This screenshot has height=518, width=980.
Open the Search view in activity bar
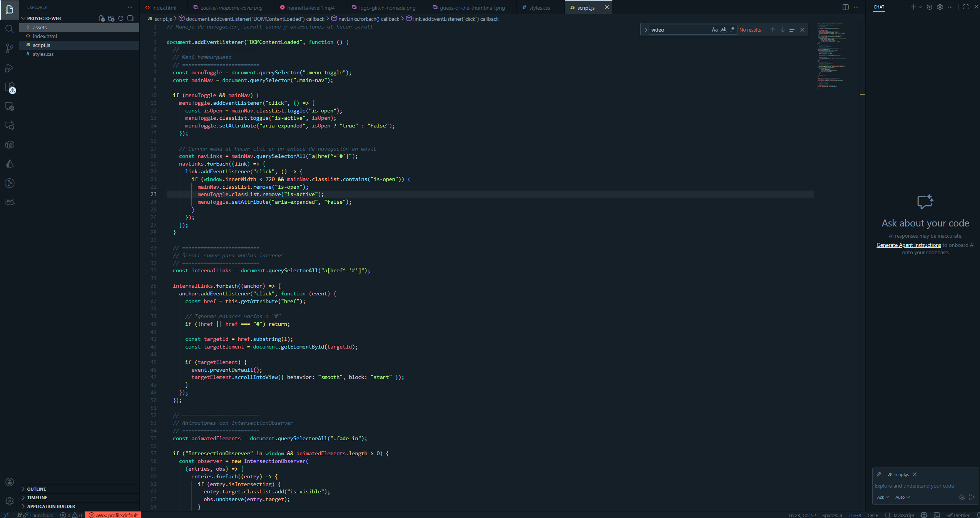point(9,29)
